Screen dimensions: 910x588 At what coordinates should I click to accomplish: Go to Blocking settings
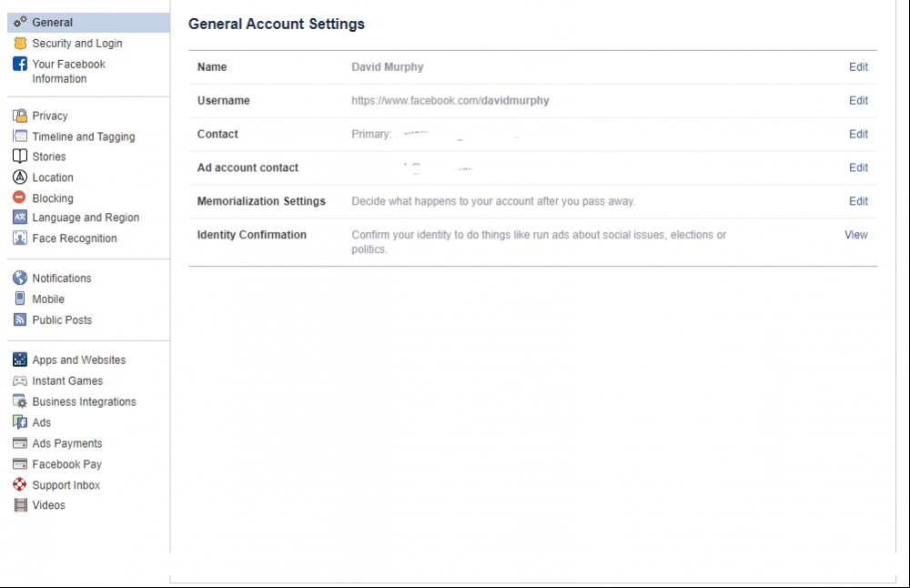point(53,198)
